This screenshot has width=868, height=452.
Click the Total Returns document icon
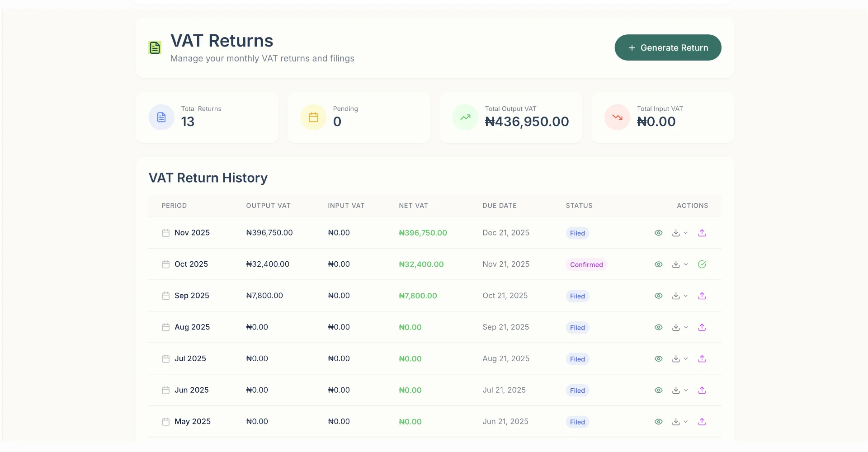[161, 118]
